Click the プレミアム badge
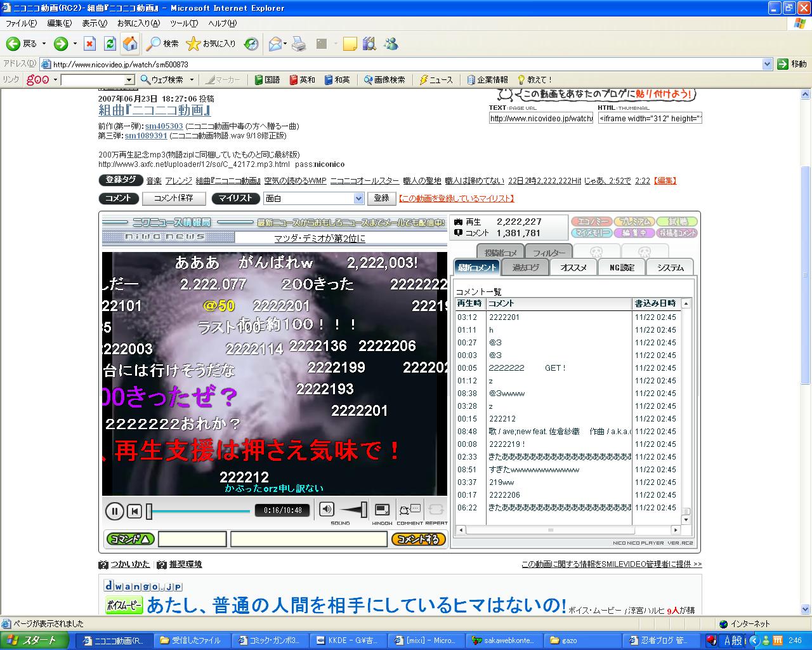 click(x=634, y=222)
